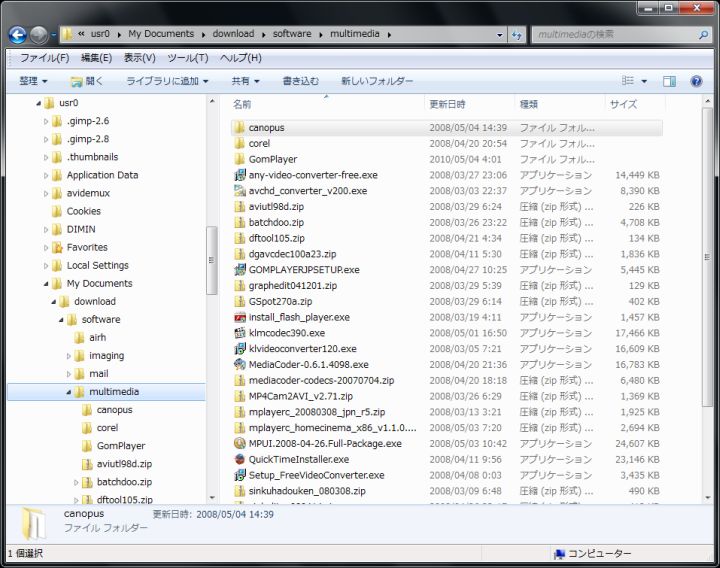Select the klvideoconverter120.exe icon
Screen dimensions: 720x568
point(239,349)
